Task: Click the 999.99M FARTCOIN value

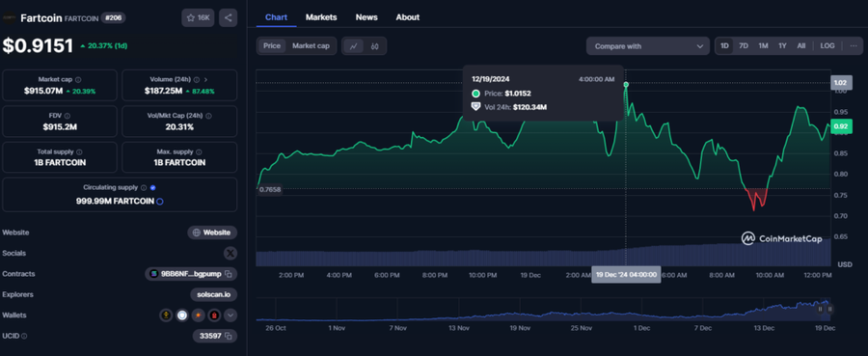Action: click(x=115, y=202)
